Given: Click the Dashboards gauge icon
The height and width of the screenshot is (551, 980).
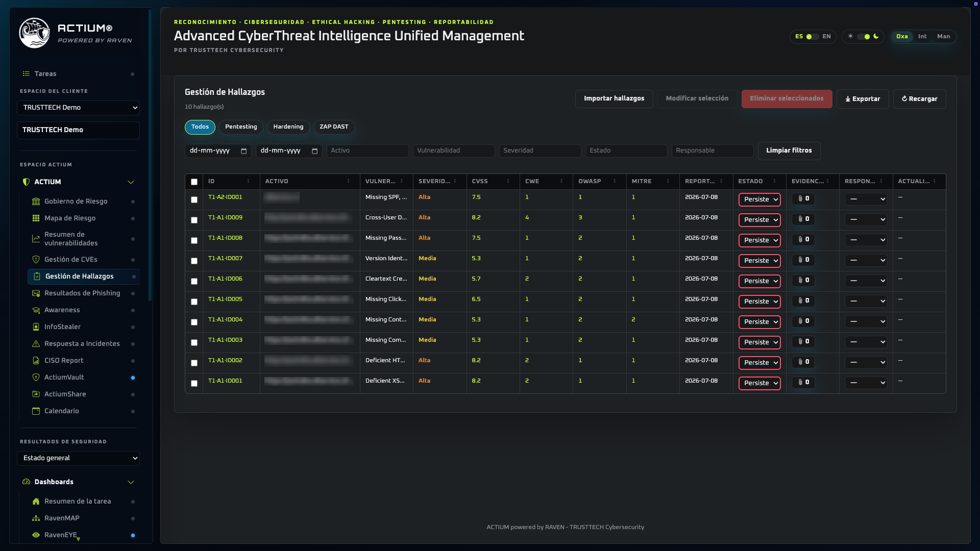Looking at the screenshot, I should 26,482.
